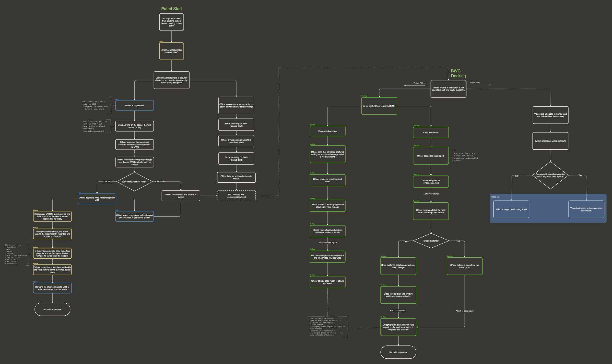Select the 'Review evidence?' decision diamond
Image resolution: width=612 pixels, height=364 pixels.
coord(431,241)
